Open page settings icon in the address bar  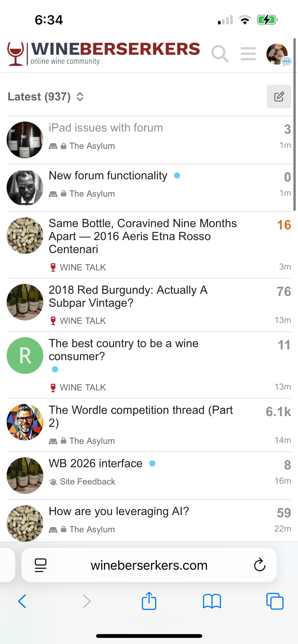point(40,565)
